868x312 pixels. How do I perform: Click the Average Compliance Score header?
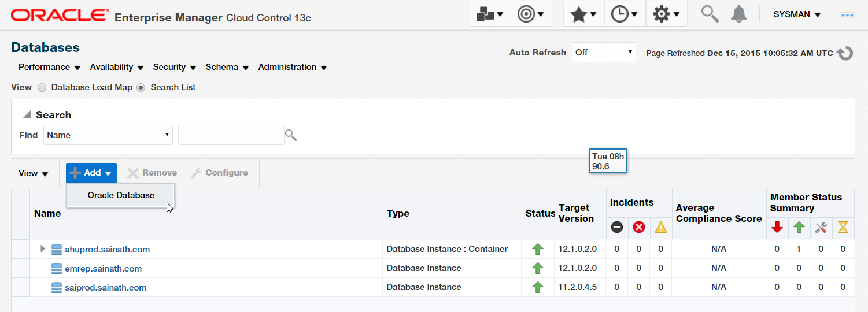(719, 213)
